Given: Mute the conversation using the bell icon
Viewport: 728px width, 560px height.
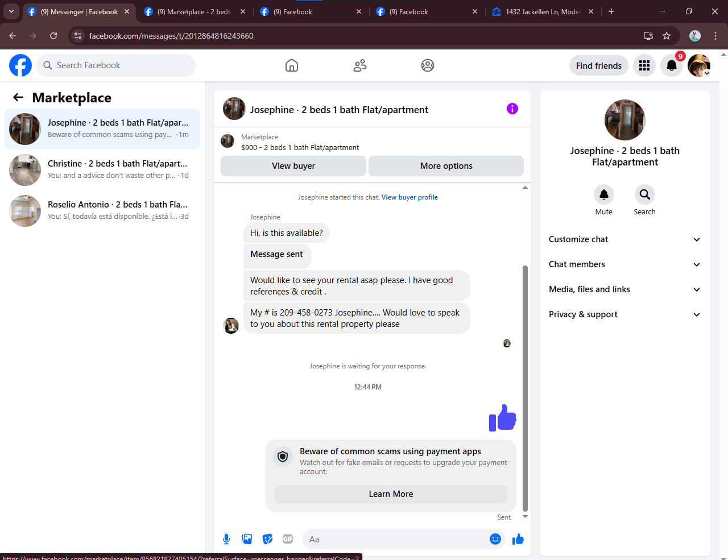Looking at the screenshot, I should (x=604, y=194).
